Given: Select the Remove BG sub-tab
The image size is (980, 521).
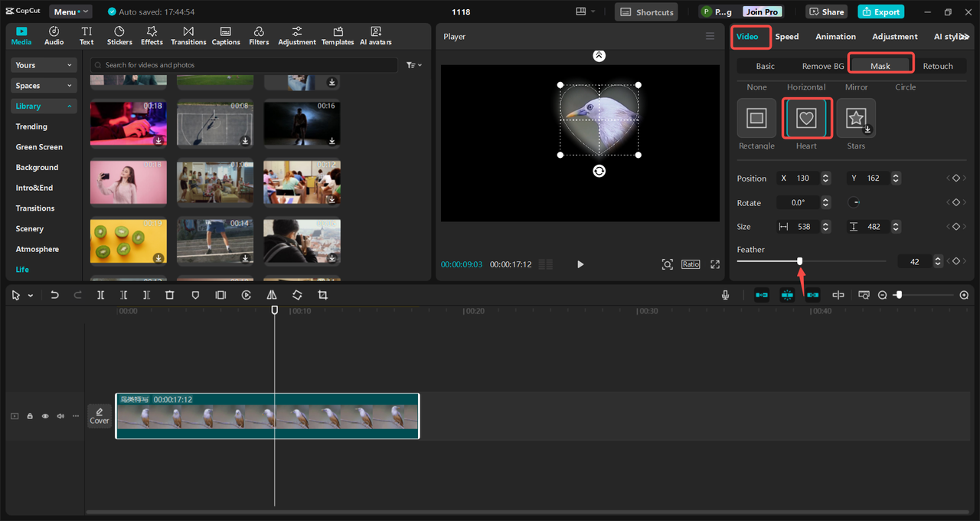Looking at the screenshot, I should tap(822, 66).
